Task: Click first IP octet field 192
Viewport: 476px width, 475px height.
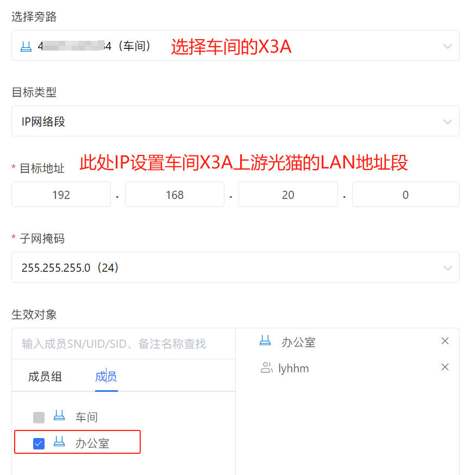Action: point(61,195)
